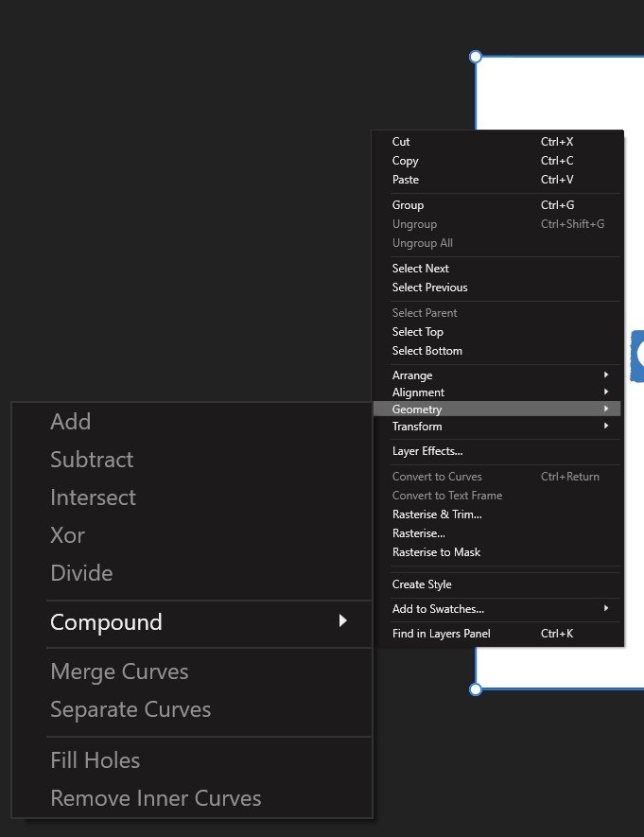Click Select Next

497,269
